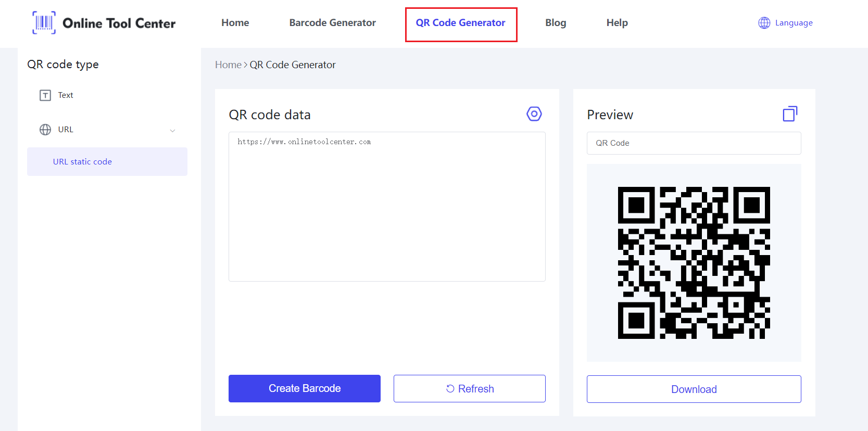Open the Language selector
Screen dimensions: 868x431
click(x=793, y=23)
